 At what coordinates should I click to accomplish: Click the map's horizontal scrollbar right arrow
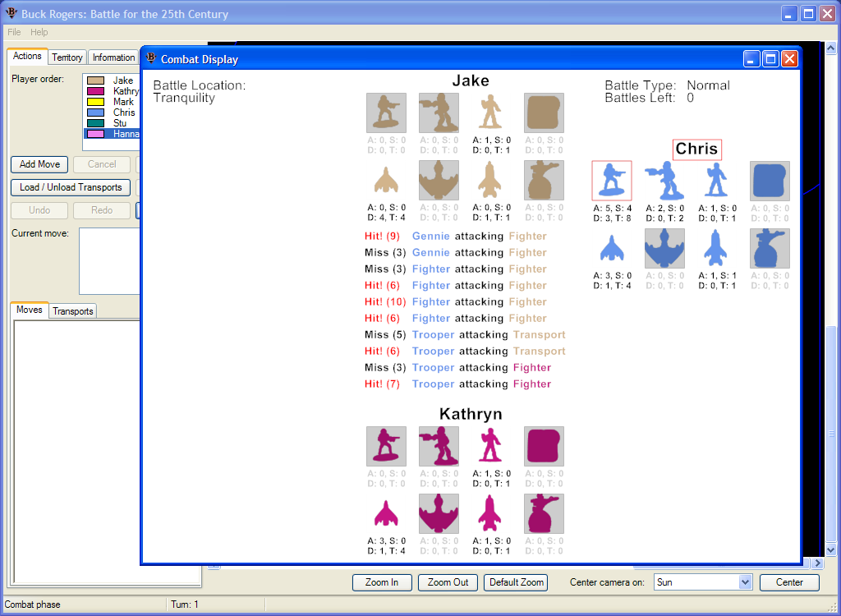click(817, 563)
